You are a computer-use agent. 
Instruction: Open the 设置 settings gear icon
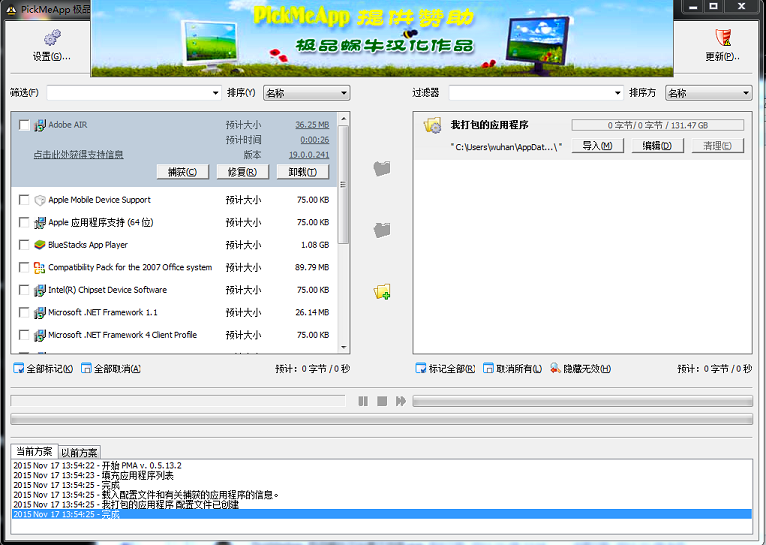(x=52, y=39)
